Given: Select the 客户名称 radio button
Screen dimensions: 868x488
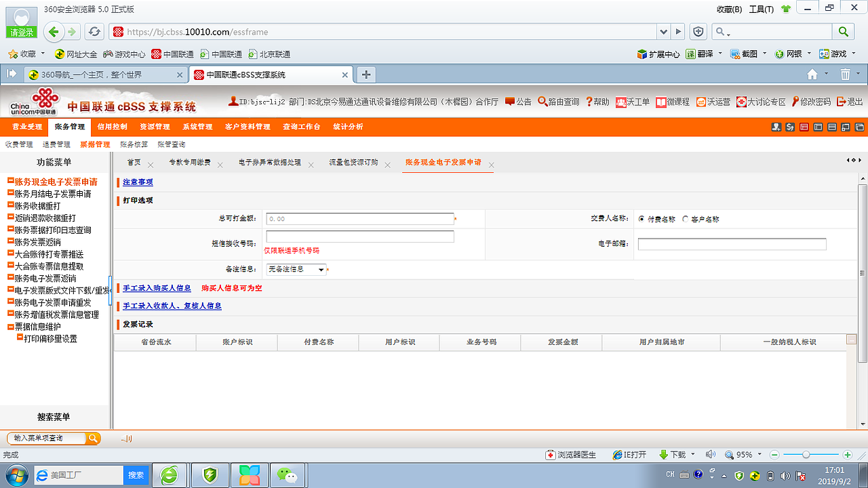Looking at the screenshot, I should (x=685, y=219).
